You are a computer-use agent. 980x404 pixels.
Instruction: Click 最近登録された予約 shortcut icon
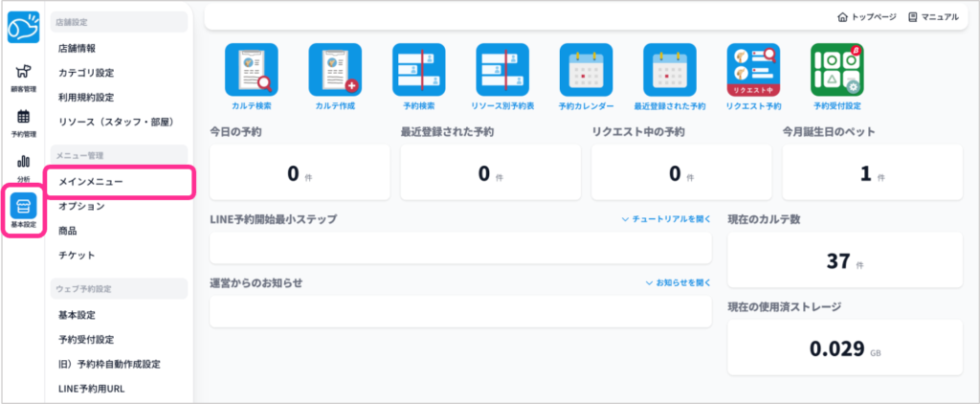tap(670, 70)
